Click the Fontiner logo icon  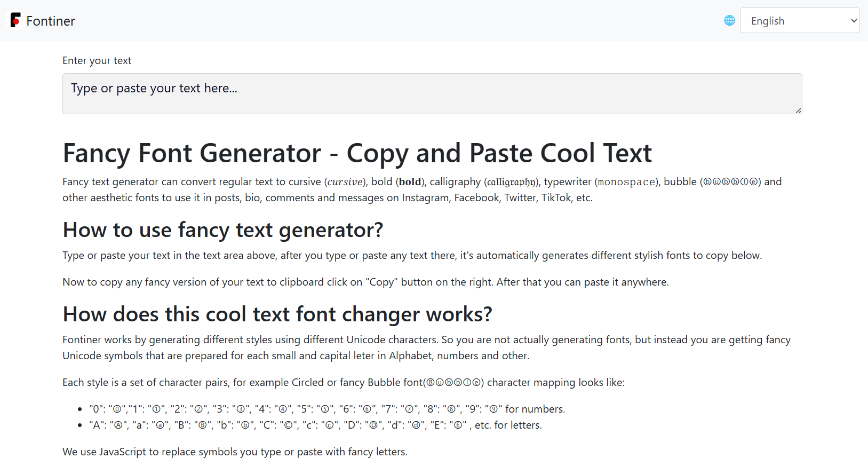click(x=15, y=20)
